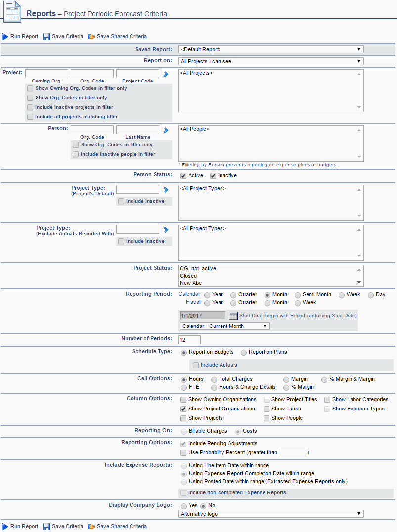Select New Abe in Project Status list
This screenshot has width=397, height=532.
(191, 283)
